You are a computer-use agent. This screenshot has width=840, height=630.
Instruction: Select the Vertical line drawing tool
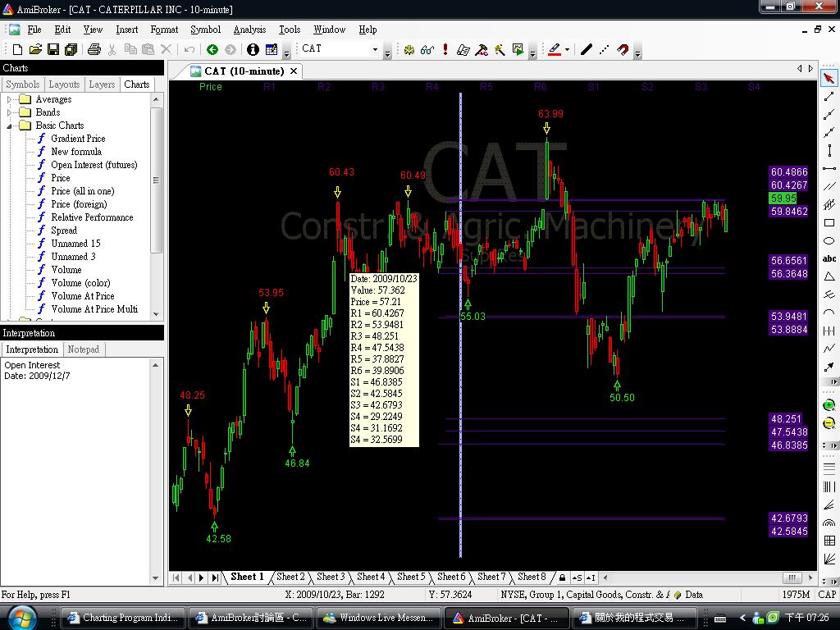tap(829, 151)
